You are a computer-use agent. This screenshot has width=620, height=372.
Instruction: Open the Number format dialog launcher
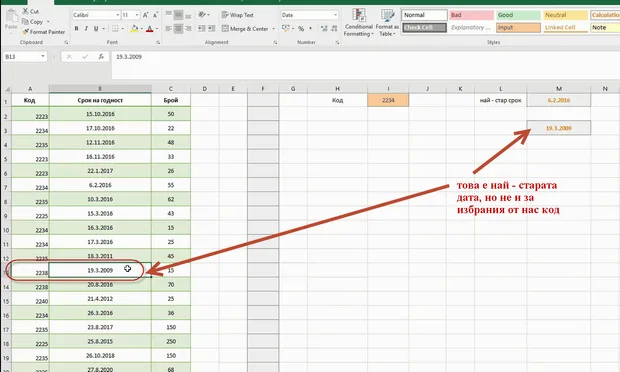337,42
